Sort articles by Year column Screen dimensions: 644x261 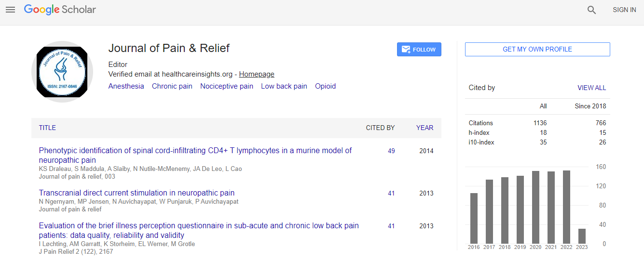425,128
